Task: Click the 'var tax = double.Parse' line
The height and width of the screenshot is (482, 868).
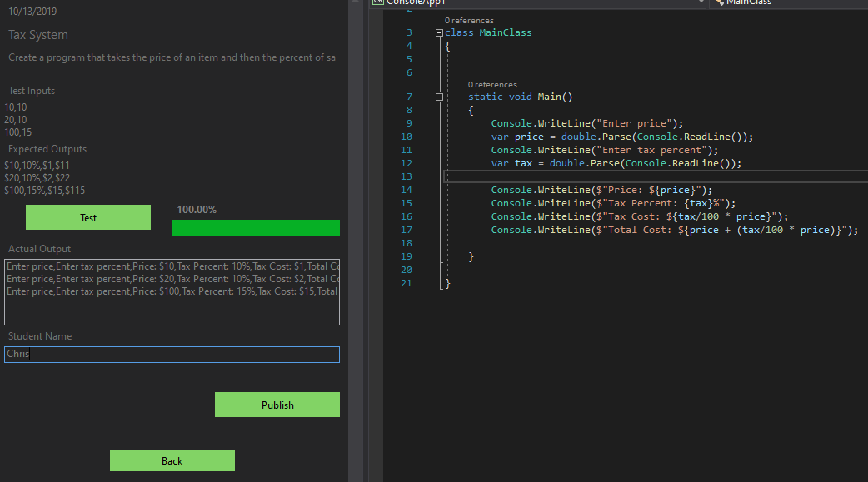Action: (616, 163)
